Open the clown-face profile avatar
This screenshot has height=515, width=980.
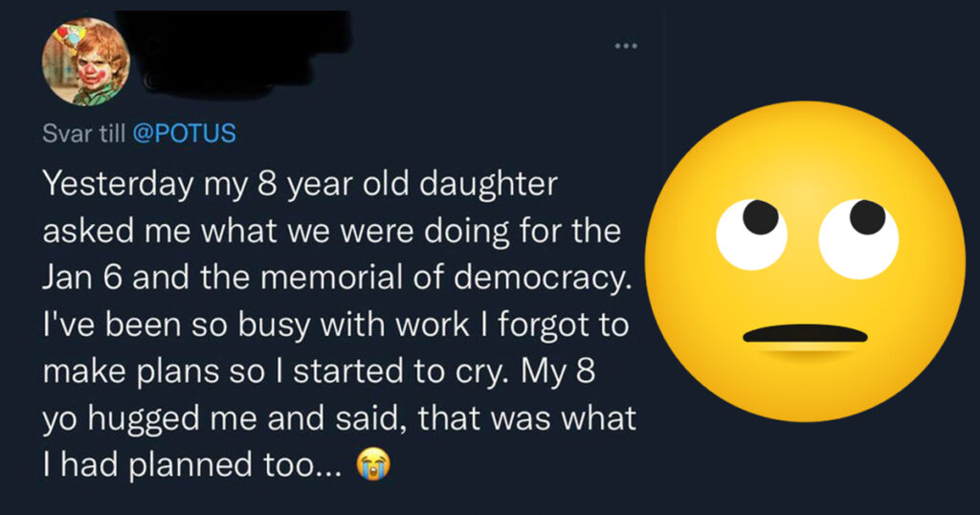tap(85, 61)
